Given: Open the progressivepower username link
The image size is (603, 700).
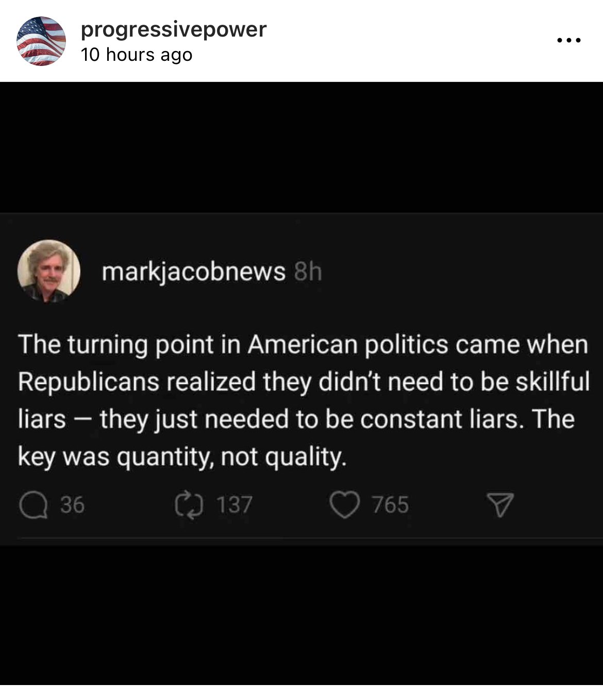Looking at the screenshot, I should (x=174, y=30).
